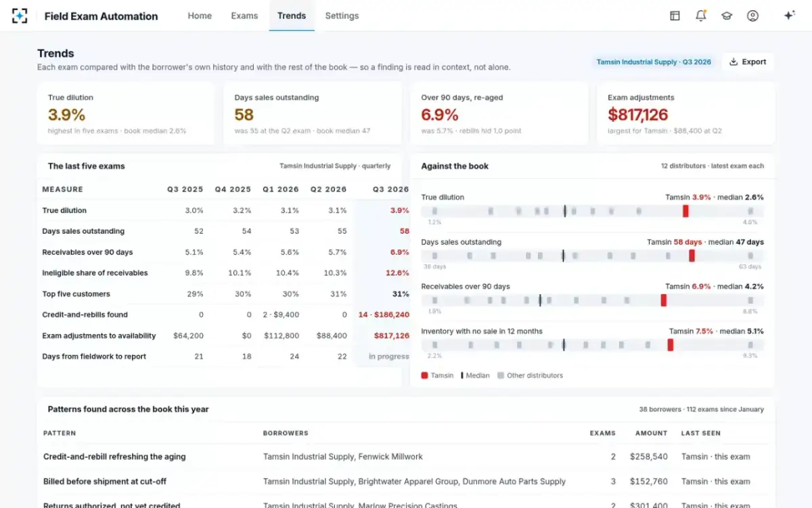Click the PATTERN column header
This screenshot has height=508, width=812.
point(60,433)
